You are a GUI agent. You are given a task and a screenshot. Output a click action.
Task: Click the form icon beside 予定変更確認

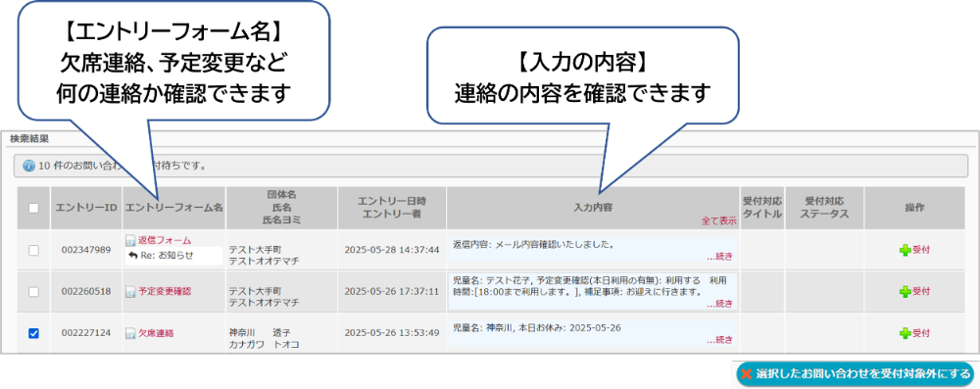(130, 291)
